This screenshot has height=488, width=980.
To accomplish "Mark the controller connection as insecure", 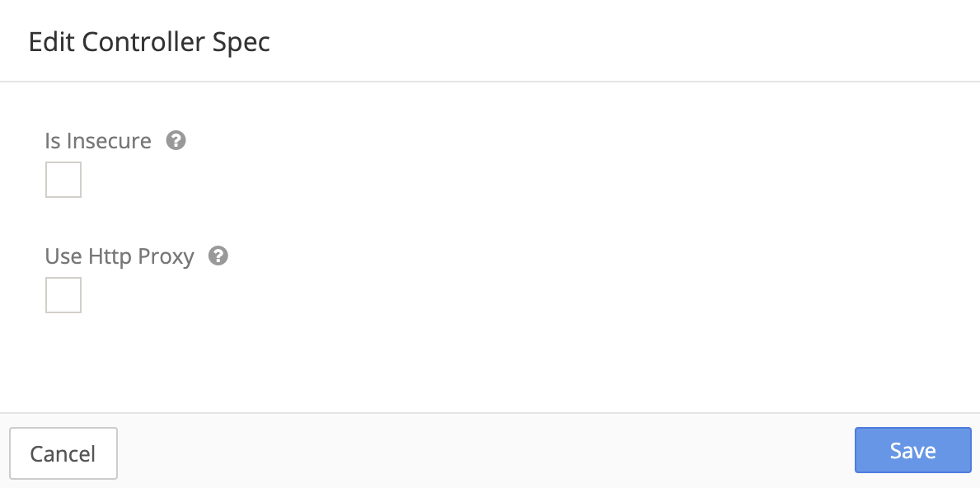I will click(x=63, y=180).
